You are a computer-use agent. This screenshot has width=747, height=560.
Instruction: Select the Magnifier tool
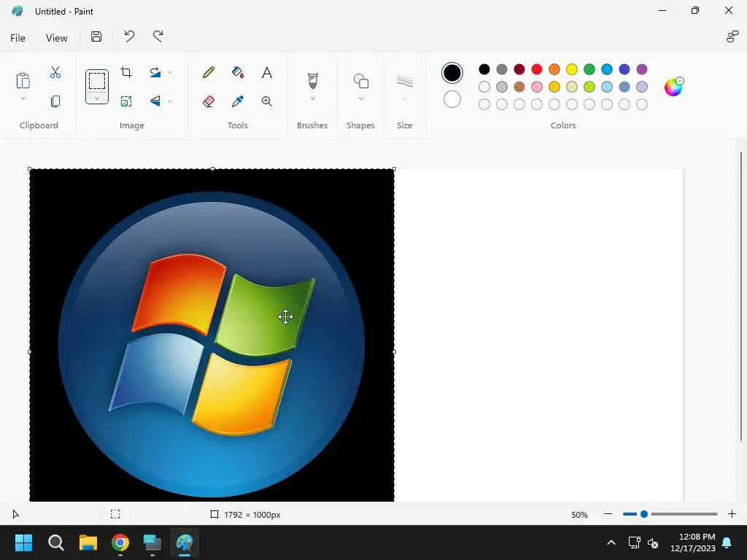pyautogui.click(x=267, y=101)
